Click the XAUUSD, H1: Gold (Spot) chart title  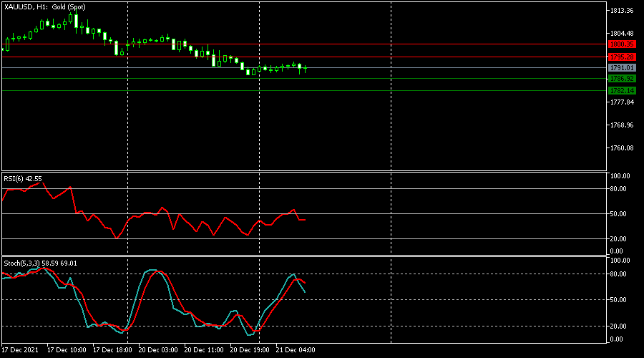tap(45, 7)
